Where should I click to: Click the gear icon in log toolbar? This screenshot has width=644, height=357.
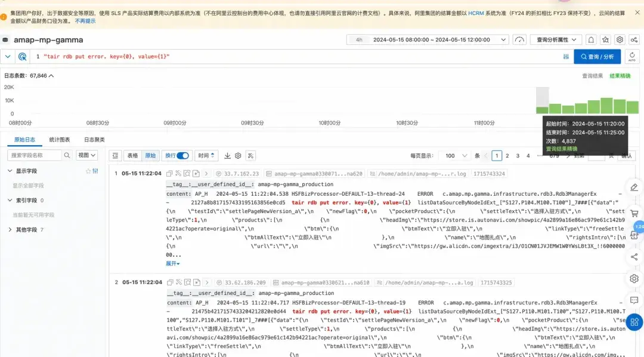238,156
